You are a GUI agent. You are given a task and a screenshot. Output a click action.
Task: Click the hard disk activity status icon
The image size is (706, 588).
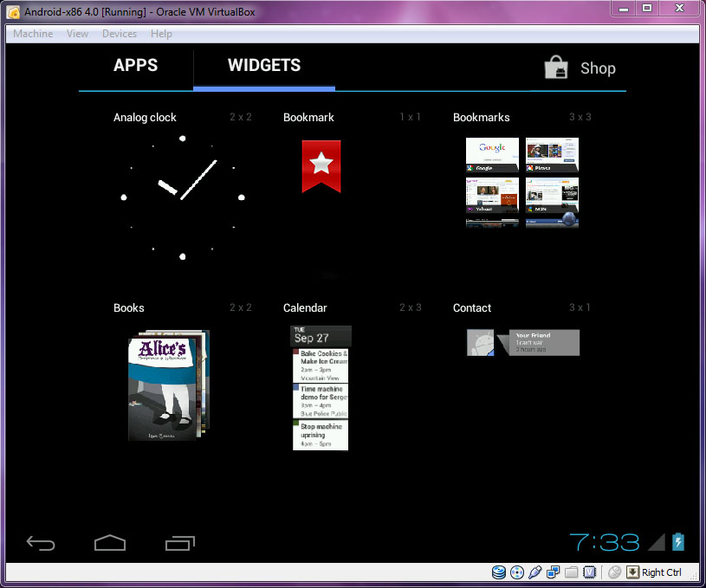499,572
